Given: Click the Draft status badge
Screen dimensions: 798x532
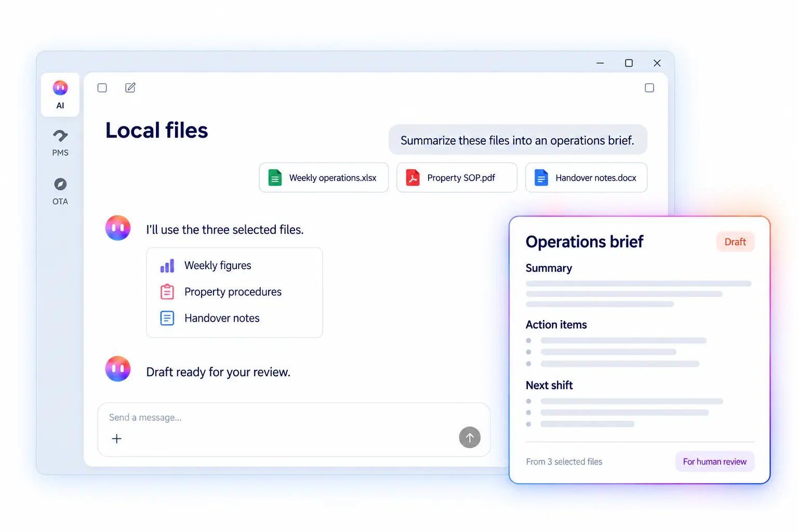Looking at the screenshot, I should [x=735, y=242].
